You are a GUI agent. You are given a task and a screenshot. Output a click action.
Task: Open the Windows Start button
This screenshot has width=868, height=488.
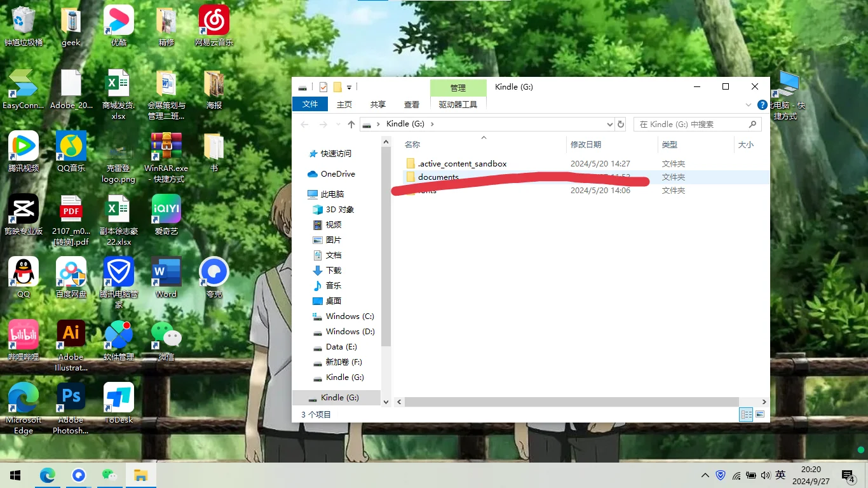point(15,475)
